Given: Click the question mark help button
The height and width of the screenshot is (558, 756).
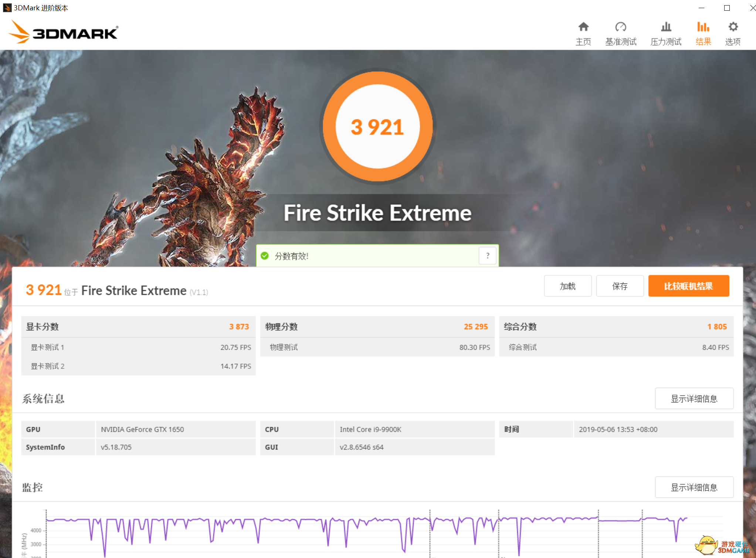Looking at the screenshot, I should coord(488,256).
